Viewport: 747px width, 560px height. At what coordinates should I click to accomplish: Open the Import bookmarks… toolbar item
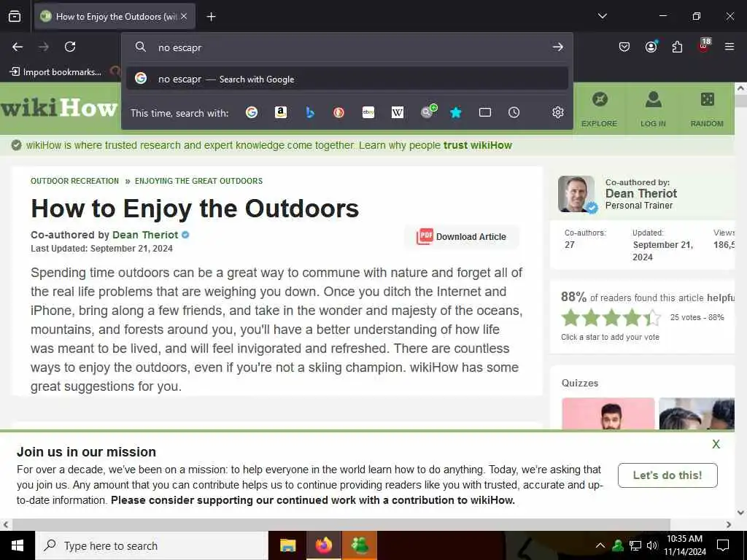(x=55, y=72)
